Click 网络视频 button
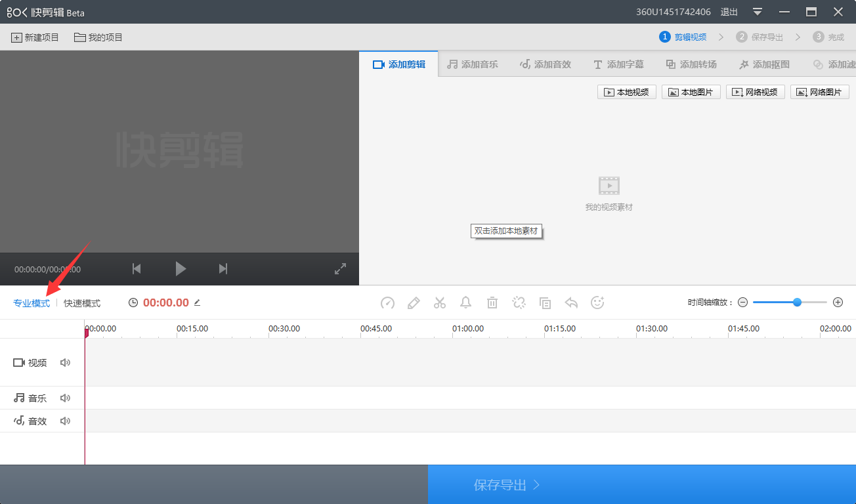The image size is (856, 504). [x=756, y=92]
